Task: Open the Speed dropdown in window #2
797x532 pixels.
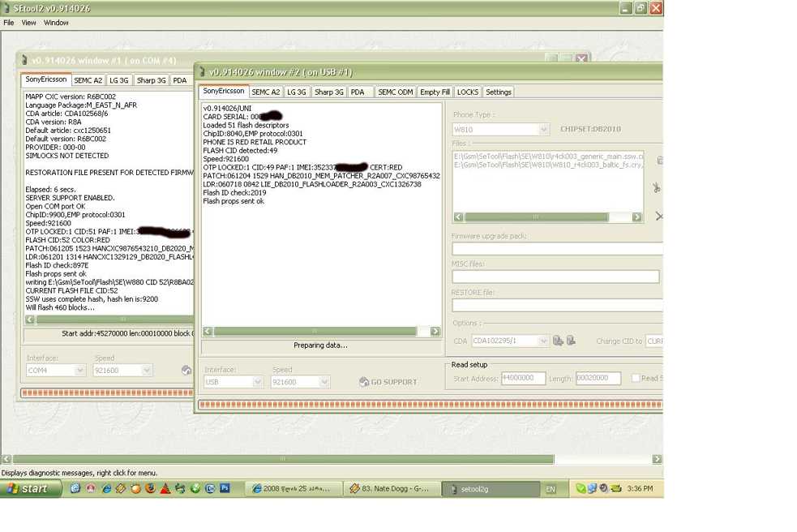Action: click(324, 382)
